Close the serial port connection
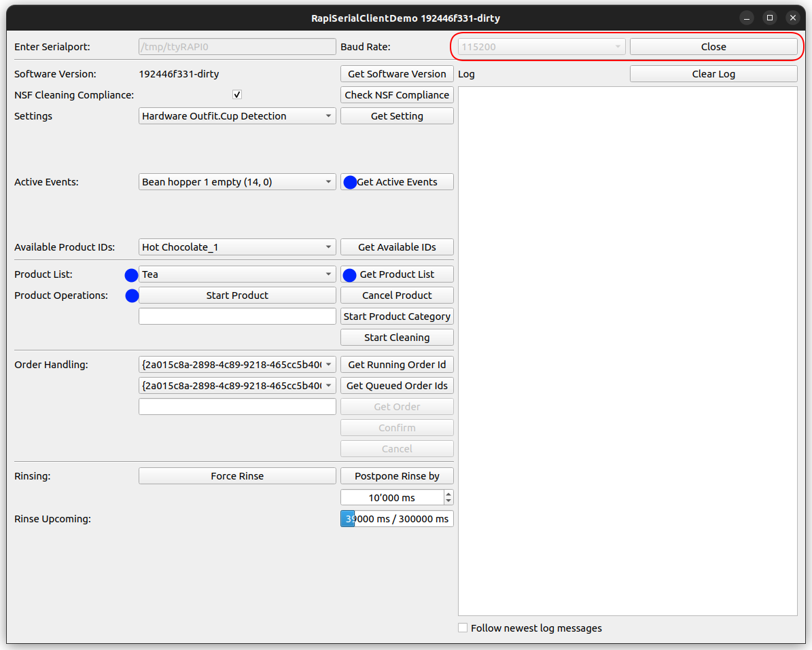This screenshot has height=650, width=812. point(713,47)
